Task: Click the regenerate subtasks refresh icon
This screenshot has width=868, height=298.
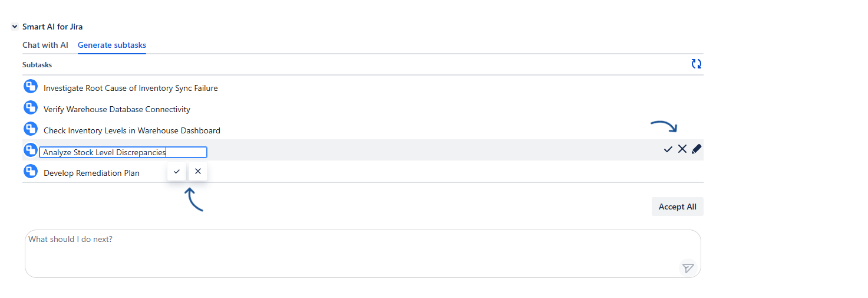Action: (697, 64)
